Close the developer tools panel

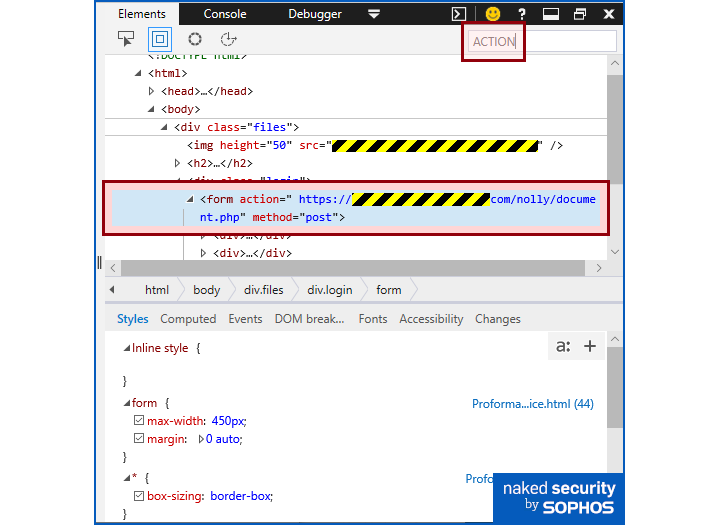click(608, 14)
